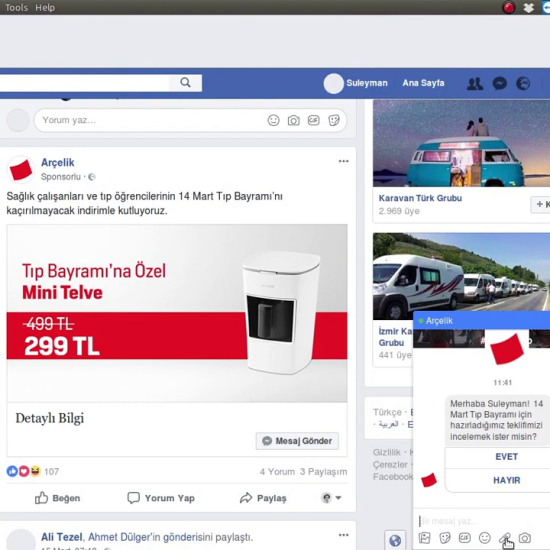
Task: Open notifications globe icon
Action: click(x=523, y=83)
